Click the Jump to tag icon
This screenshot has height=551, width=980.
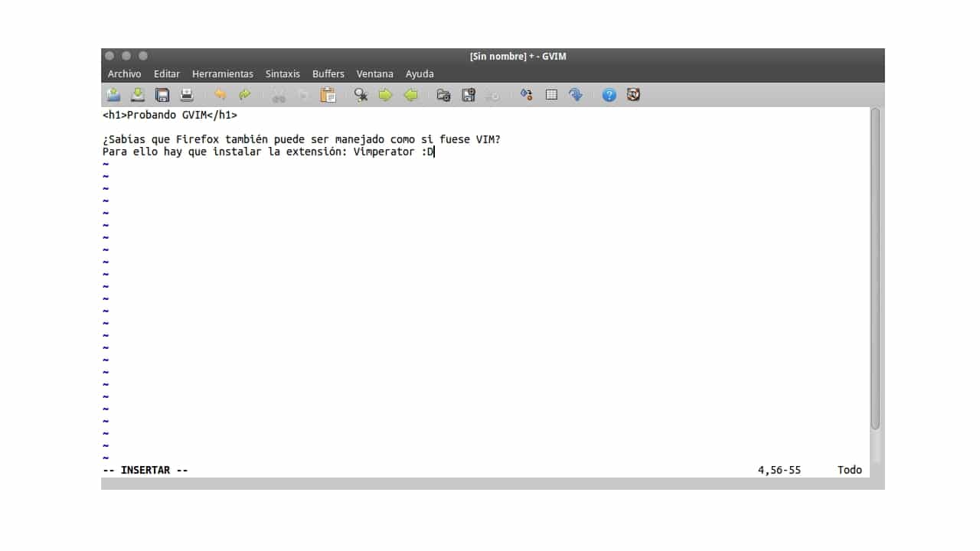click(576, 95)
